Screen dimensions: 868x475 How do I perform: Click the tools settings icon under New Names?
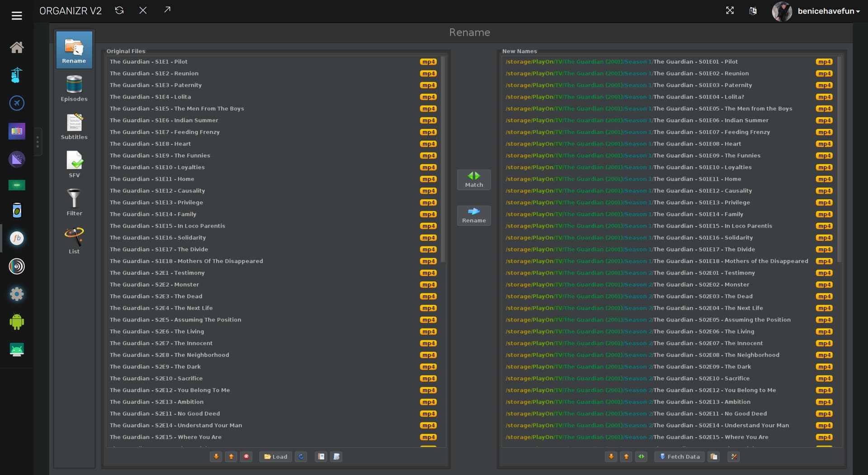734,456
